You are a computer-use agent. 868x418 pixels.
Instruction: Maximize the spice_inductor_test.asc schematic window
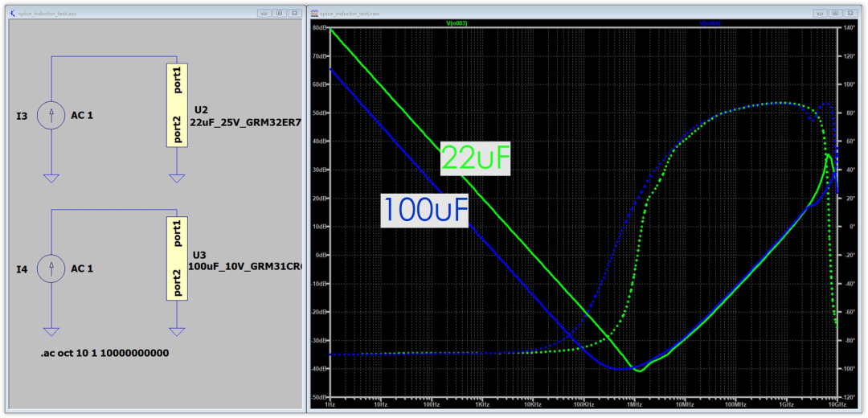click(x=280, y=12)
